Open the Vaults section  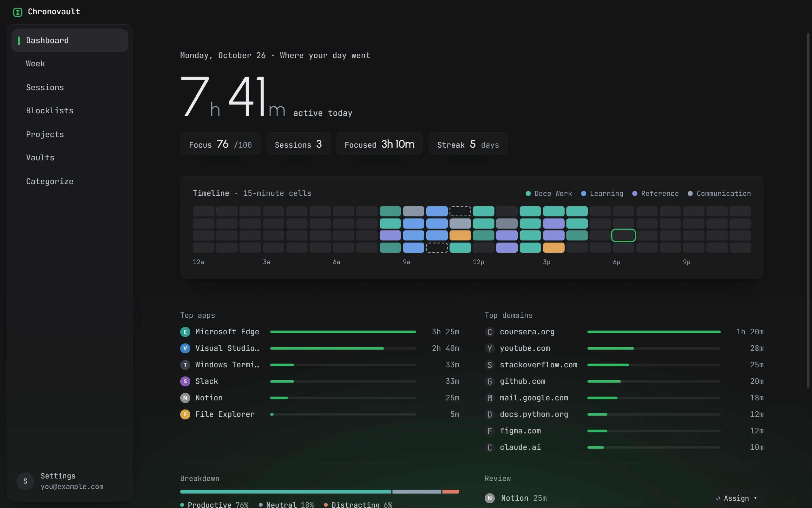pos(69,158)
